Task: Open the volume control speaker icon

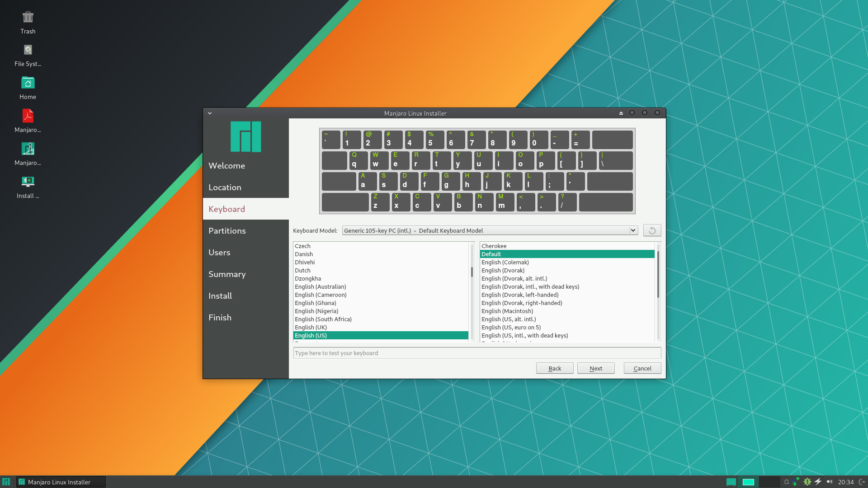Action: tap(829, 482)
